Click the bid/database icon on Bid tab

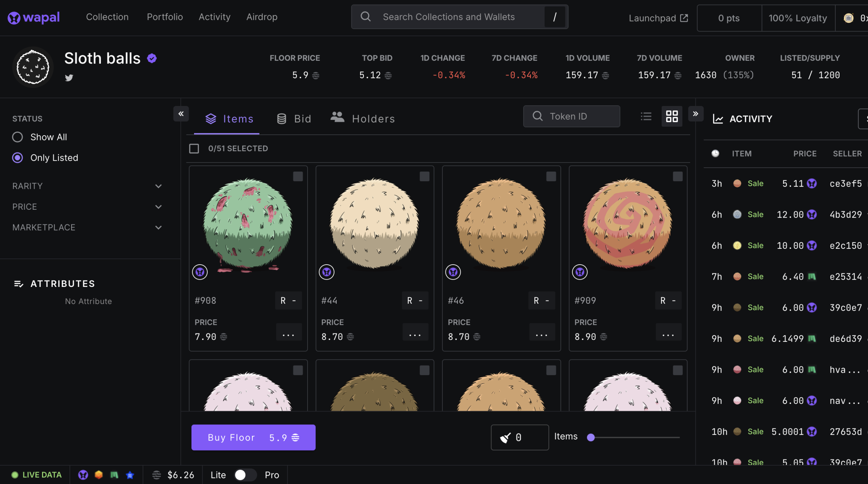point(281,117)
